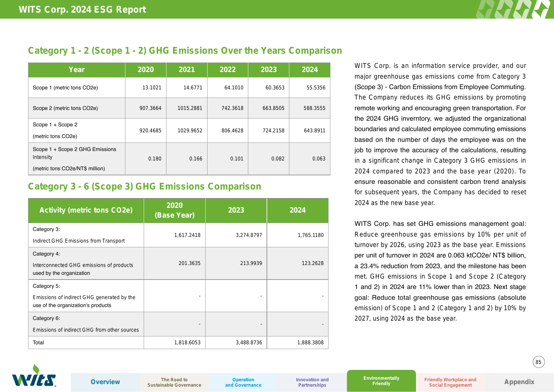Click the 2024 intensity value 0.063
The height and width of the screenshot is (392, 554).
pyautogui.click(x=319, y=159)
